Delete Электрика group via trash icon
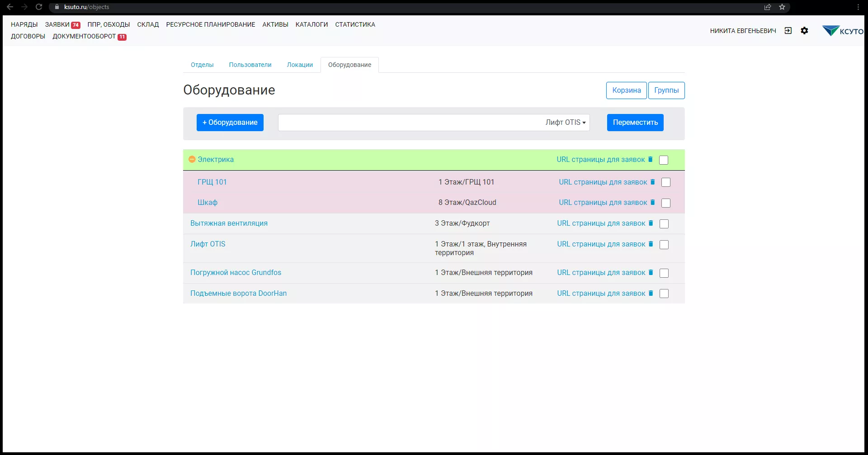The height and width of the screenshot is (455, 868). pyautogui.click(x=651, y=159)
